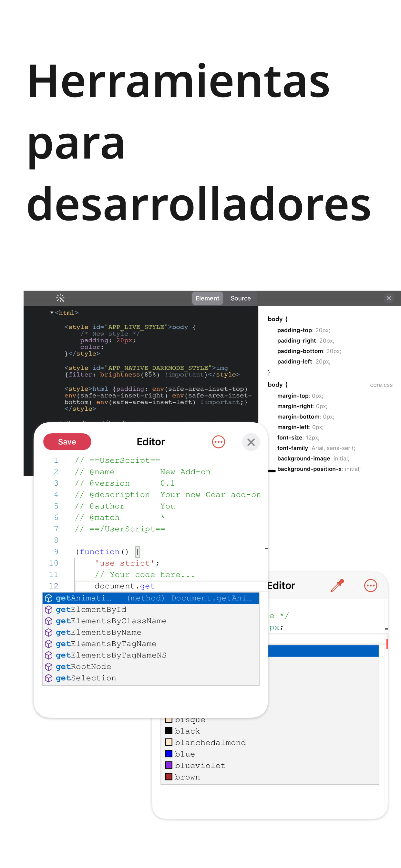Click the padding-right property
The height and width of the screenshot is (868, 401).
[306, 341]
